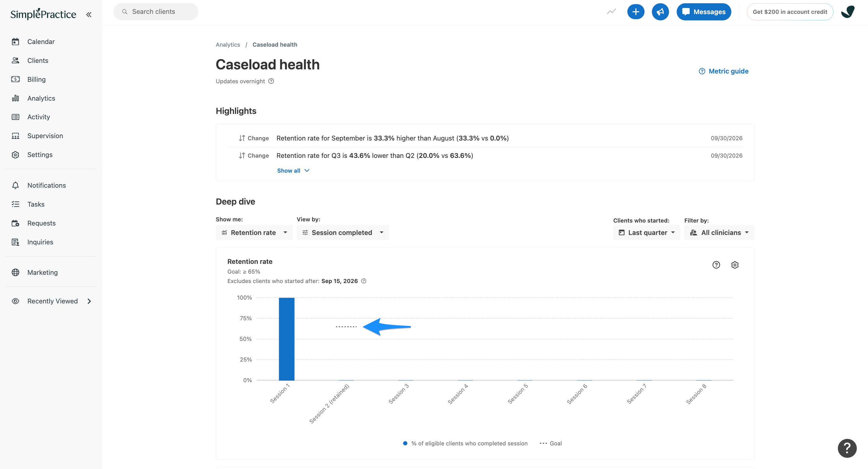The image size is (868, 469).
Task: Open the Retention rate chart settings gear
Action: coord(735,265)
